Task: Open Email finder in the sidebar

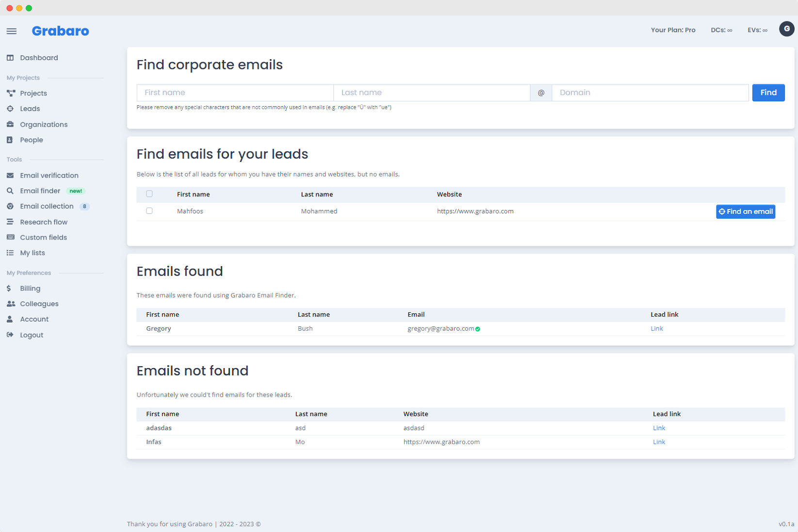Action: click(40, 191)
